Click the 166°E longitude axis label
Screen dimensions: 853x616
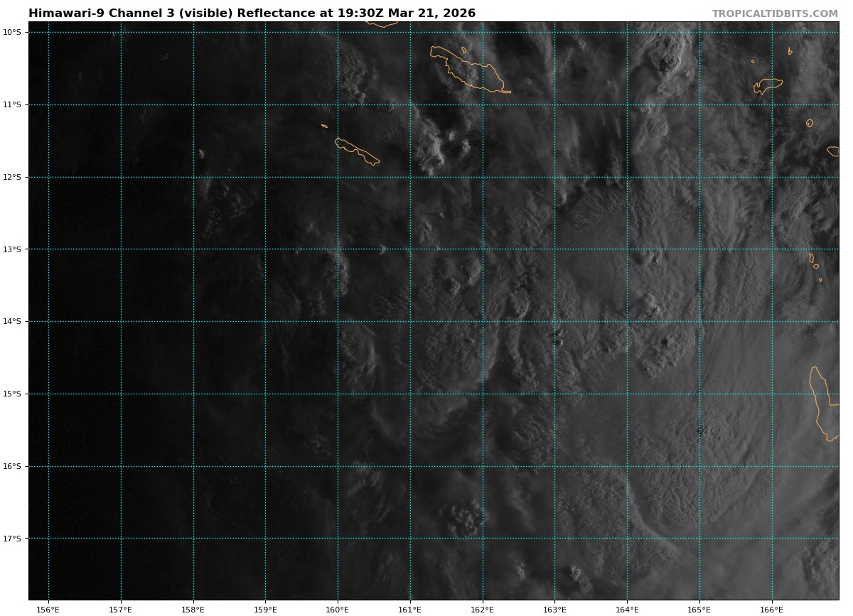point(771,609)
